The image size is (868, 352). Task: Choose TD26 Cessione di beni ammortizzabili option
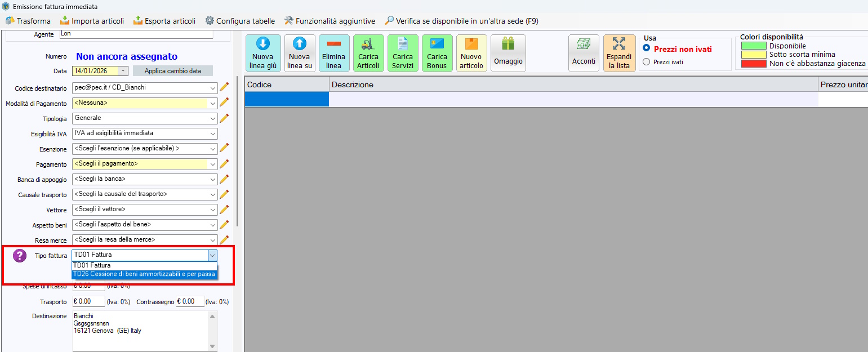pos(144,274)
